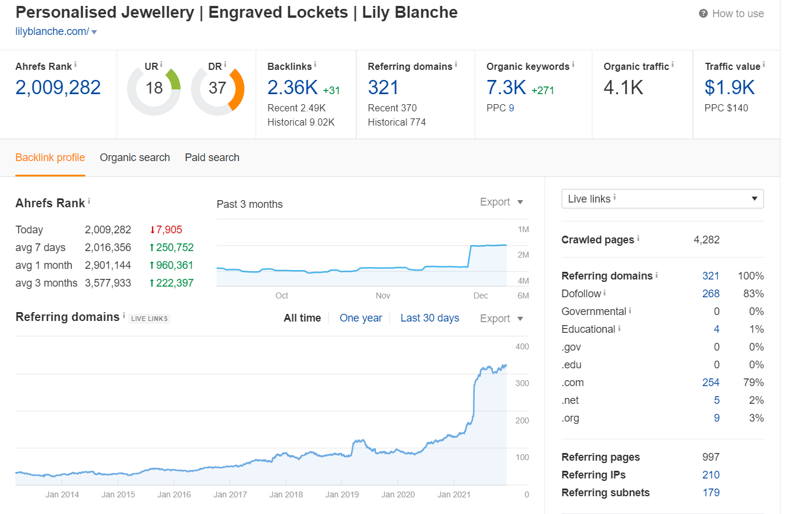Click the info icon beside Crawled pages
812x514 pixels.
639,238
